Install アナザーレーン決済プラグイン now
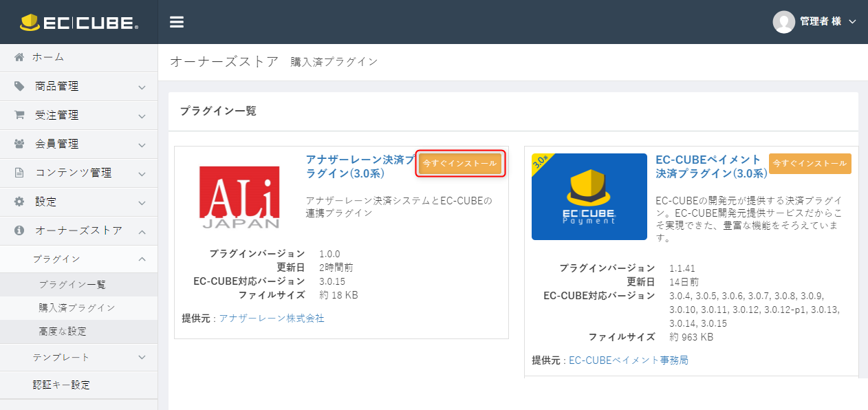 460,164
